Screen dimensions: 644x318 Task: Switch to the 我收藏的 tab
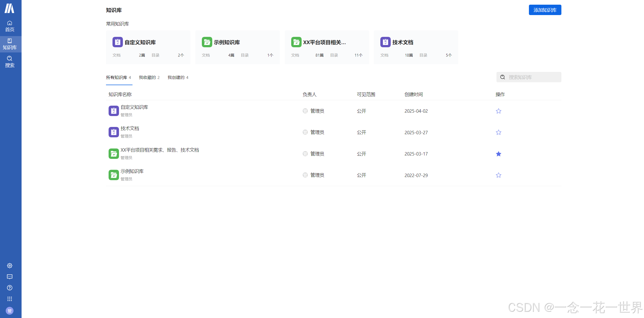pyautogui.click(x=149, y=77)
